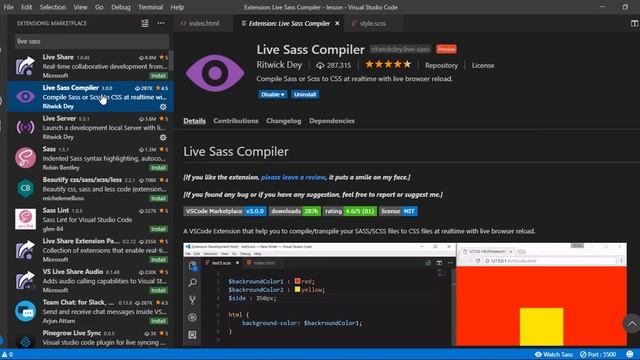Screen dimensions: 640x360
Task: Click the Live Share Extension Pack icon
Action: tap(25, 250)
